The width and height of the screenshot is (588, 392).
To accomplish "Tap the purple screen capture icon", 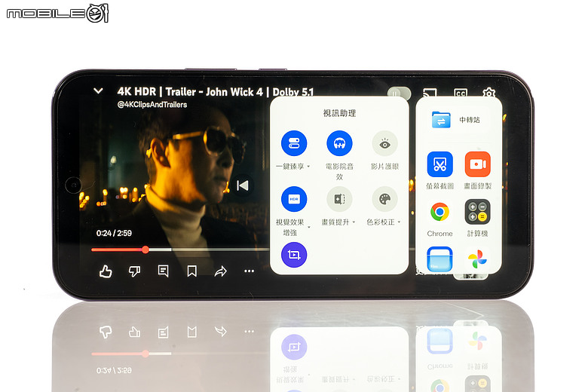I will pos(294,255).
